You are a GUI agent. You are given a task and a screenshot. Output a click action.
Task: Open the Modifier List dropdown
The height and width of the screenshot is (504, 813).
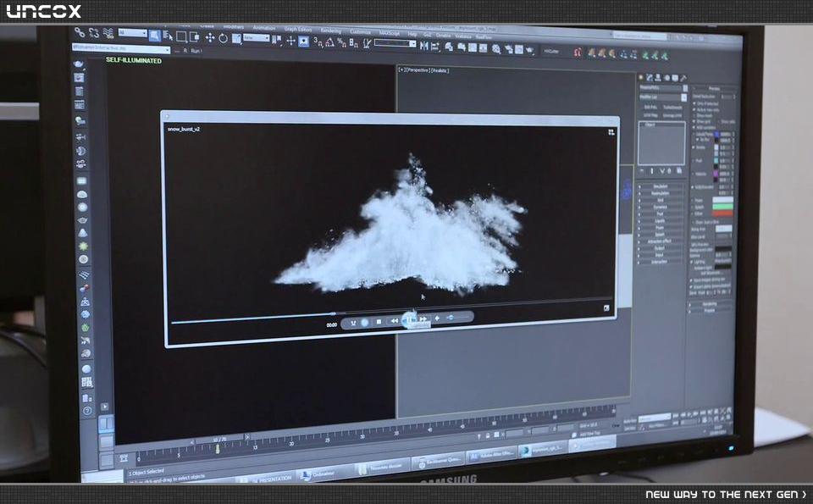[x=663, y=97]
